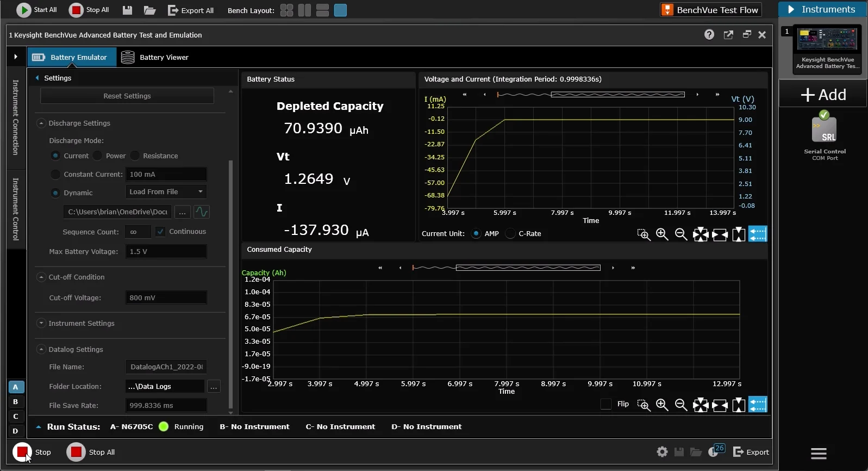Toggle the Continuous checkbox

pos(160,231)
